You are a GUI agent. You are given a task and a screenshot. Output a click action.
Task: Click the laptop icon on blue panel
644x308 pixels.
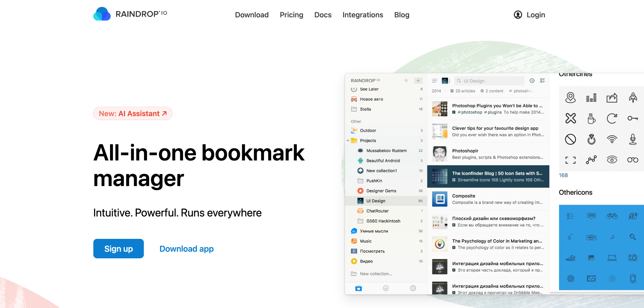click(612, 258)
